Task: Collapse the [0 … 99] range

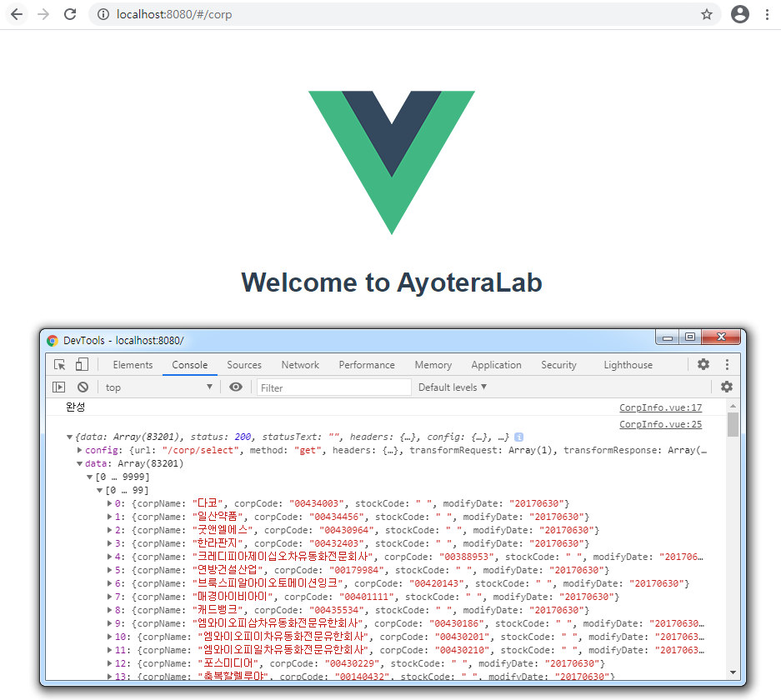Action: pos(100,490)
